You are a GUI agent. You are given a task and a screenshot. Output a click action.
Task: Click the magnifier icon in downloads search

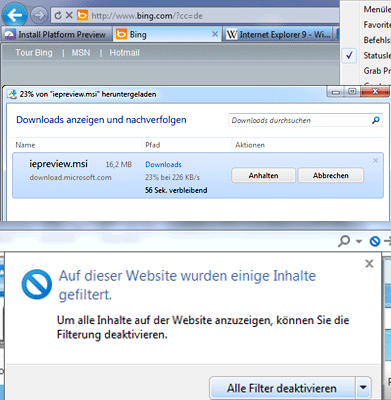click(x=376, y=120)
